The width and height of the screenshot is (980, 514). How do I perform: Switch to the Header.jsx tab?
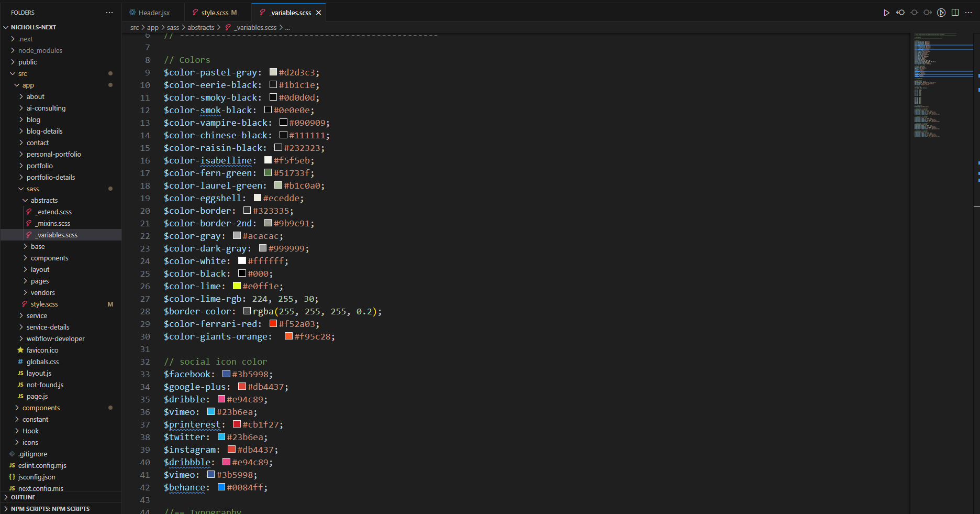(154, 13)
